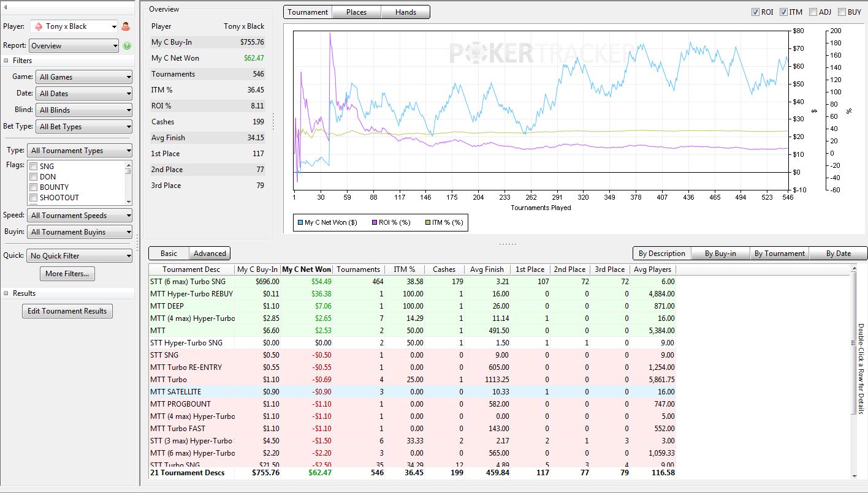Group results By Tournament
The width and height of the screenshot is (868, 493).
point(780,254)
